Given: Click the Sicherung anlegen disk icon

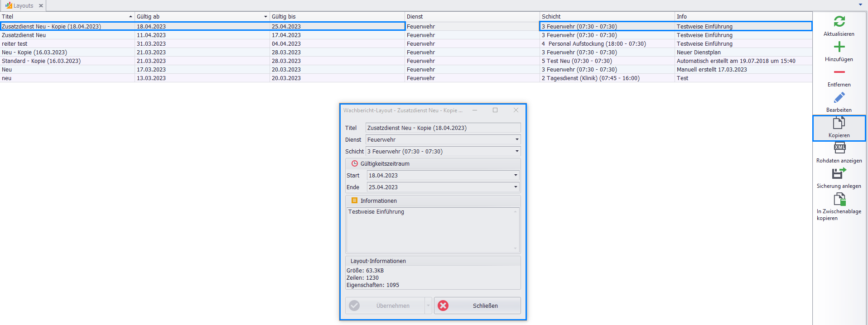Looking at the screenshot, I should (x=839, y=174).
